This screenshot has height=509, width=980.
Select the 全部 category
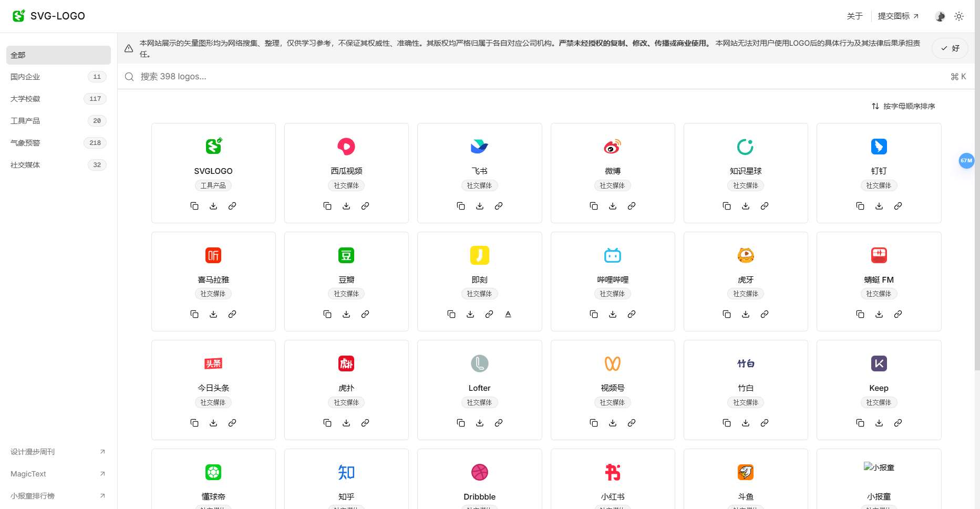pyautogui.click(x=58, y=55)
